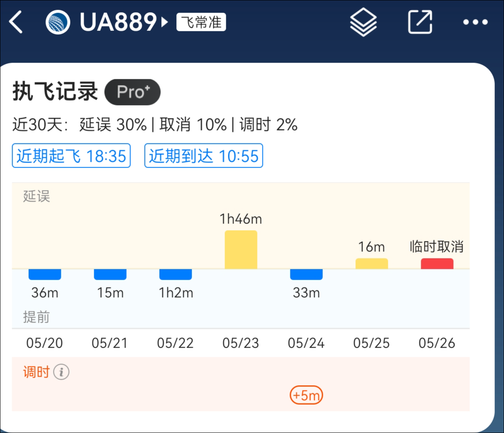Image resolution: width=504 pixels, height=433 pixels.
Task: Open the three-dot more menu
Action: [476, 22]
